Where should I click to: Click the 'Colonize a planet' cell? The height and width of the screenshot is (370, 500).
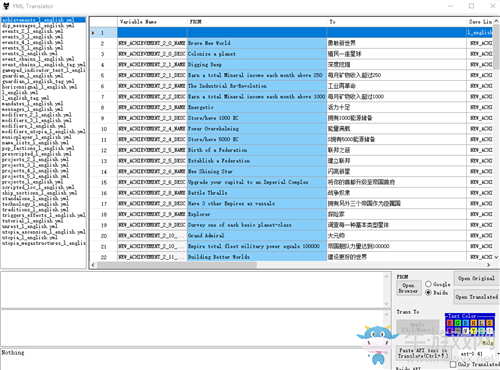[257, 54]
